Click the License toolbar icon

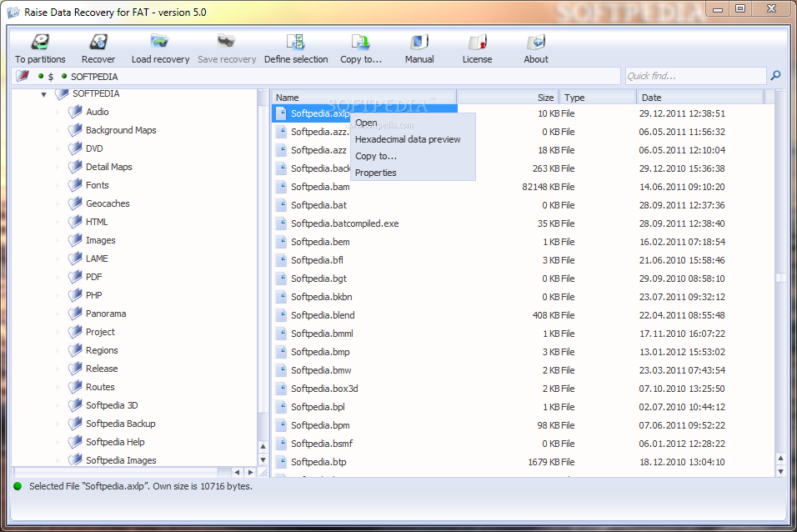point(478,42)
